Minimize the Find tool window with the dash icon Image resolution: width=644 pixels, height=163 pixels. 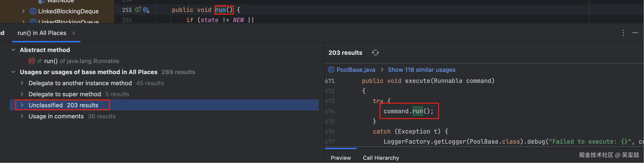(635, 33)
